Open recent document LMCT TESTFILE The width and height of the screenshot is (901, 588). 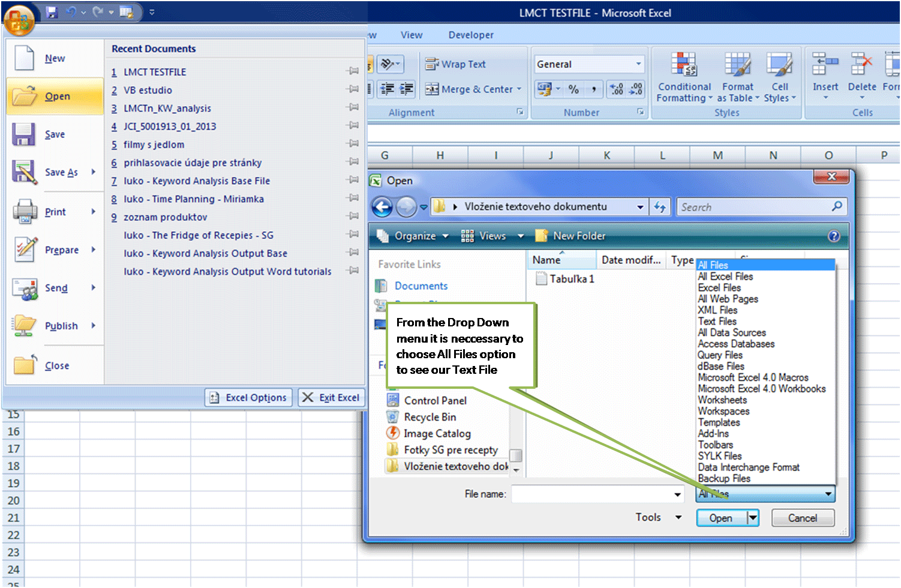(x=155, y=72)
